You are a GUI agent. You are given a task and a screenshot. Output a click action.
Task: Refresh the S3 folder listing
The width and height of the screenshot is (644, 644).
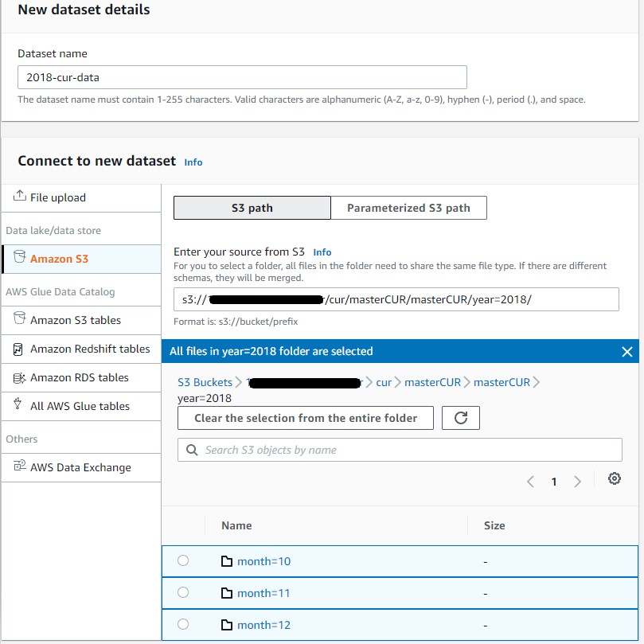[461, 418]
